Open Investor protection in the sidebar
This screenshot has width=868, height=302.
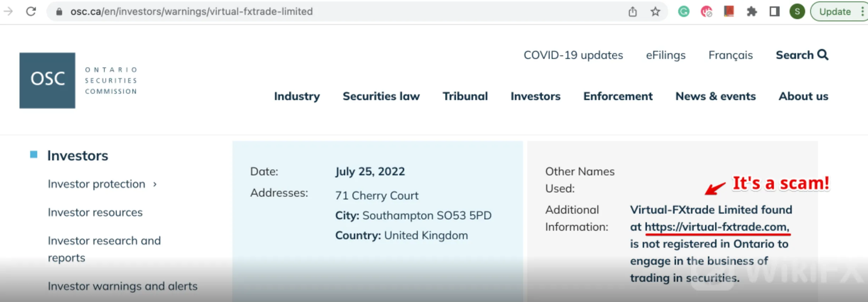click(97, 184)
